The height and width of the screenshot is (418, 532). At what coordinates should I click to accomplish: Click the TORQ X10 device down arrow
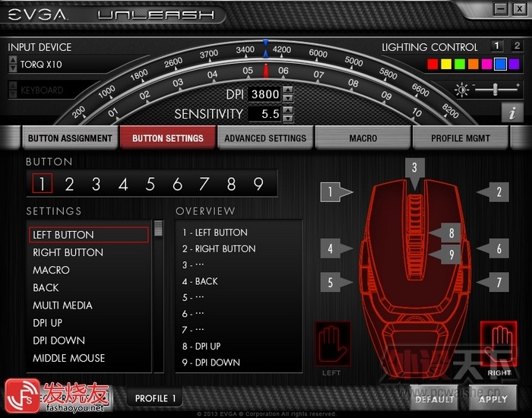[x=13, y=68]
